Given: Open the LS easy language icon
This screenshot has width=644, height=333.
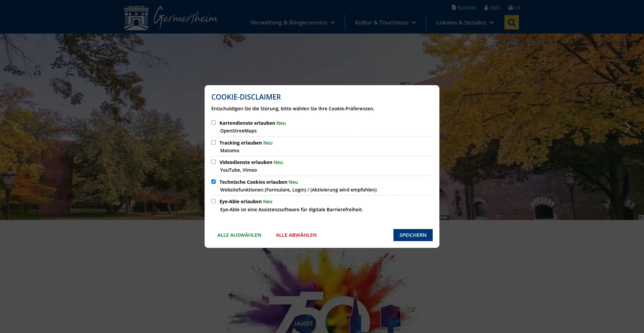Looking at the screenshot, I should tap(511, 7).
